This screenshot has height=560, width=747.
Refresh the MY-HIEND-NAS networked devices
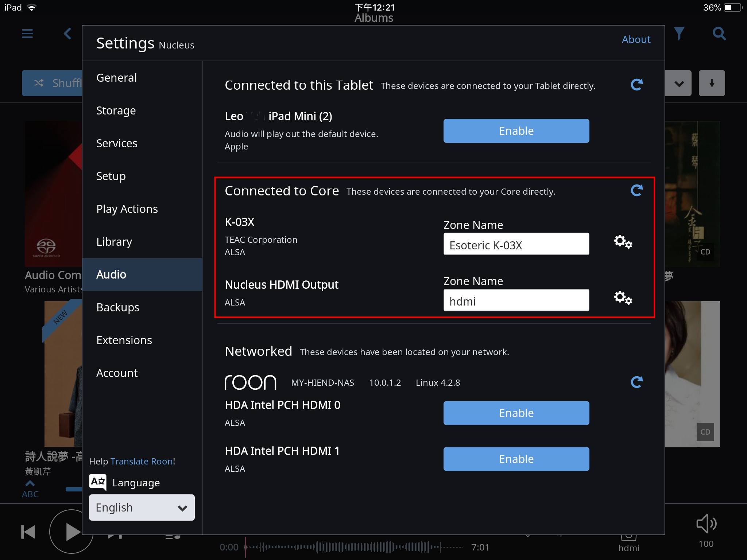(x=636, y=382)
